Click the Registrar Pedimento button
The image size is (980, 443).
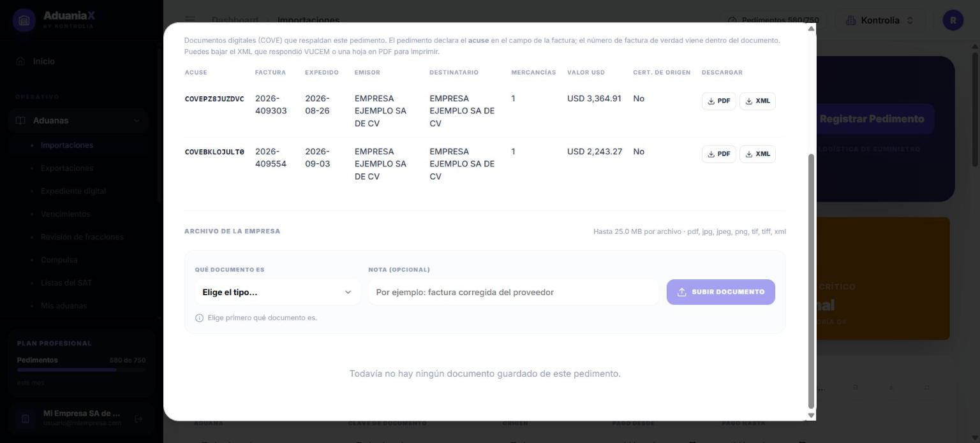coord(872,119)
